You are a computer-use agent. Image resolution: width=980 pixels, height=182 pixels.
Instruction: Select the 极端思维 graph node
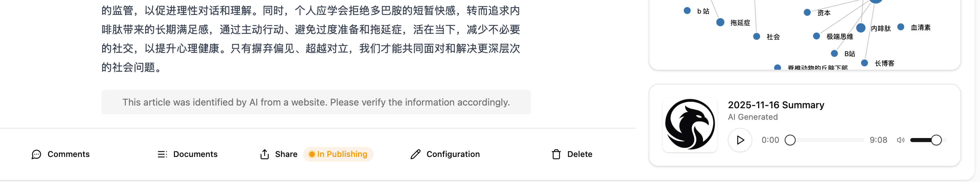[817, 36]
